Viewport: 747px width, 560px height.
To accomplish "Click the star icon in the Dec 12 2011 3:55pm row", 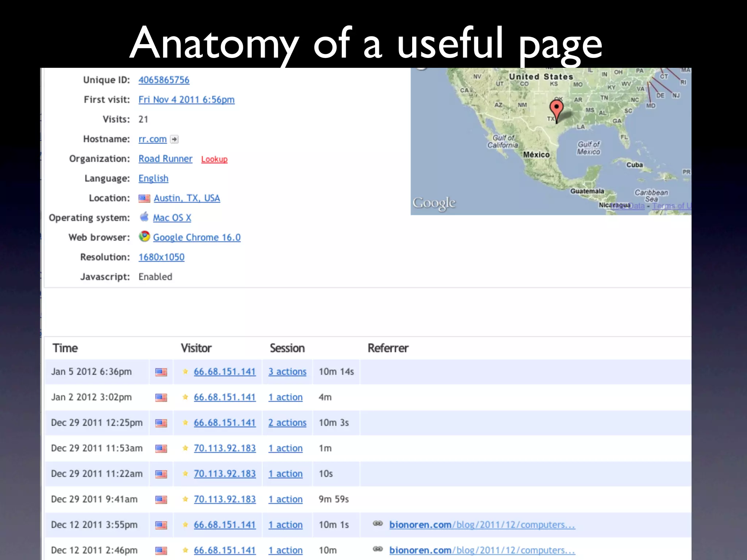I will point(185,525).
